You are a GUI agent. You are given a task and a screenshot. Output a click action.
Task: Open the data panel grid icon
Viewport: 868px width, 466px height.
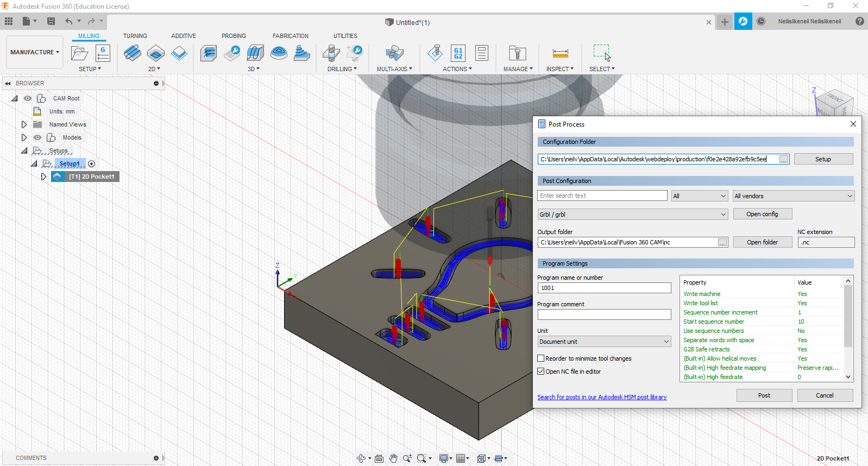click(x=9, y=21)
